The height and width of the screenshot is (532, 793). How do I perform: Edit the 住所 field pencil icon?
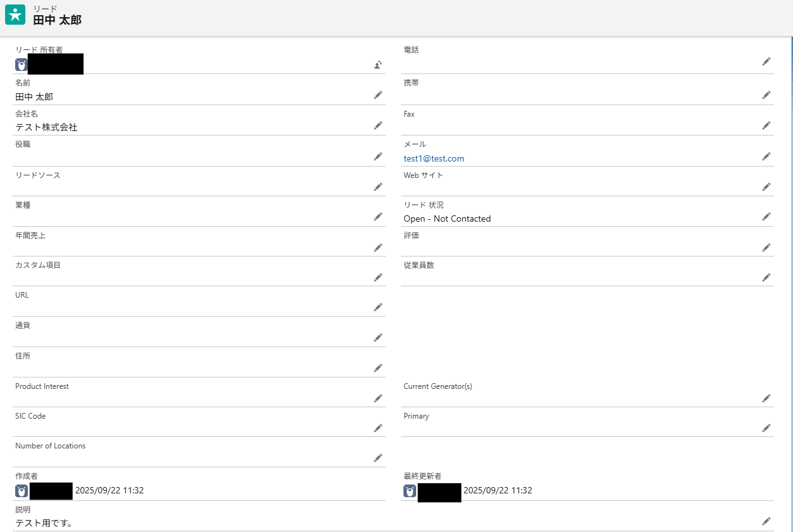click(378, 368)
